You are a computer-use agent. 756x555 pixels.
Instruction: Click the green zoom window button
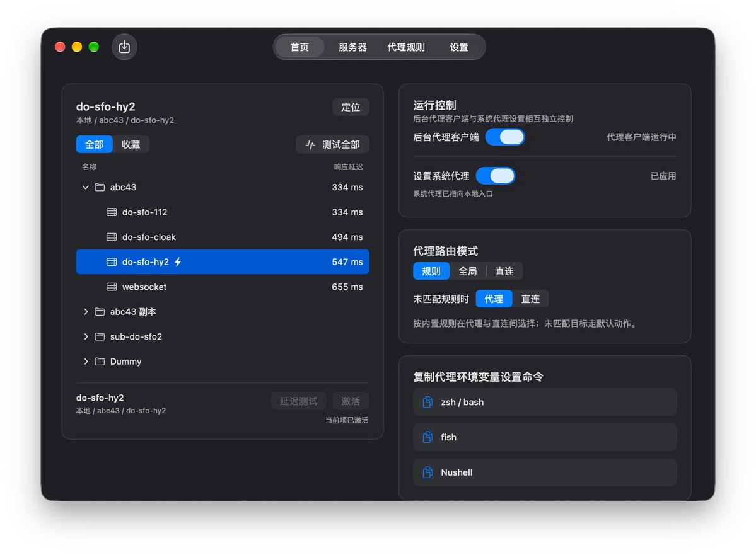[93, 47]
